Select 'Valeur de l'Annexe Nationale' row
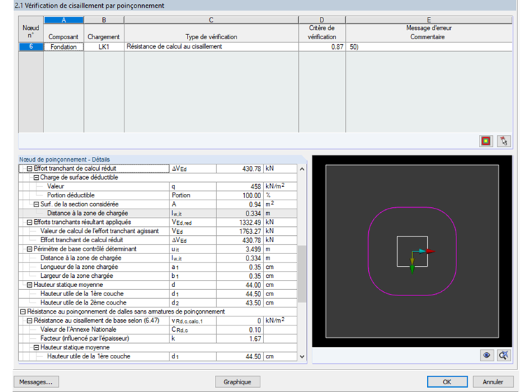 coord(157,330)
